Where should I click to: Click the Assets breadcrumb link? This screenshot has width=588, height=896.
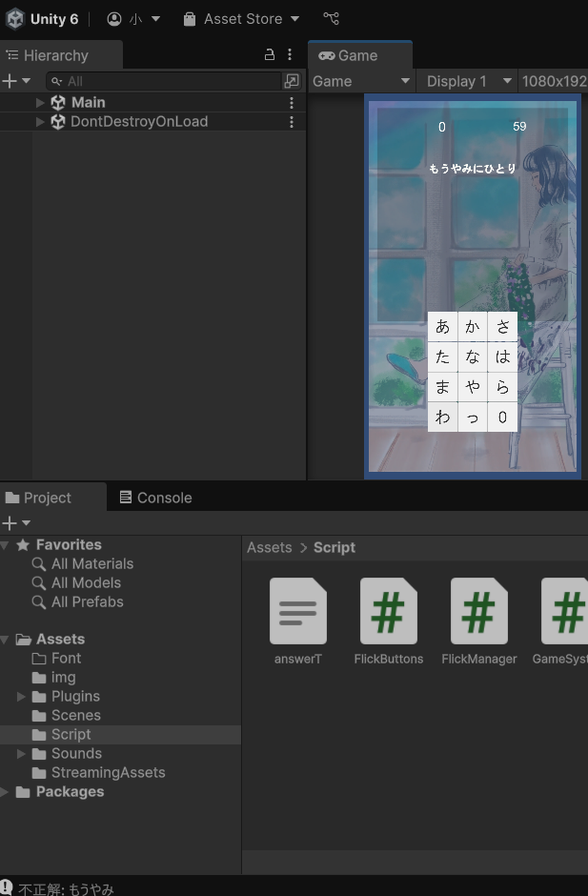pyautogui.click(x=269, y=547)
